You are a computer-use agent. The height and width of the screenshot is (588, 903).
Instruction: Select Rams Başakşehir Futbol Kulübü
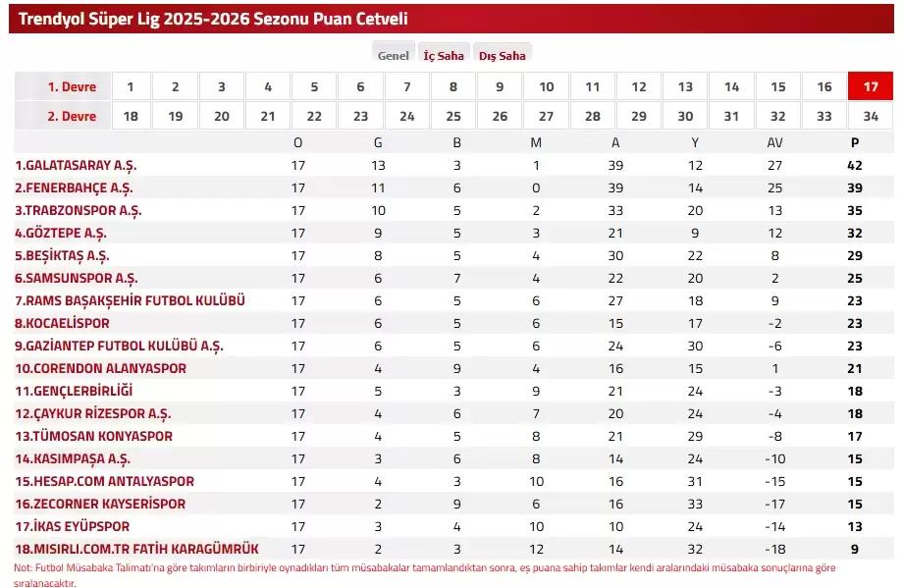pos(130,300)
